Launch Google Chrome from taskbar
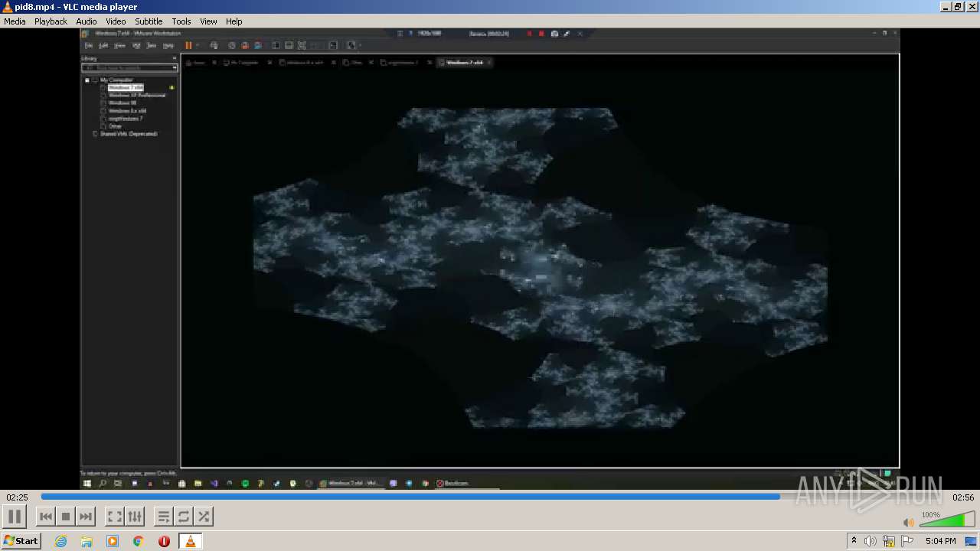 (139, 541)
